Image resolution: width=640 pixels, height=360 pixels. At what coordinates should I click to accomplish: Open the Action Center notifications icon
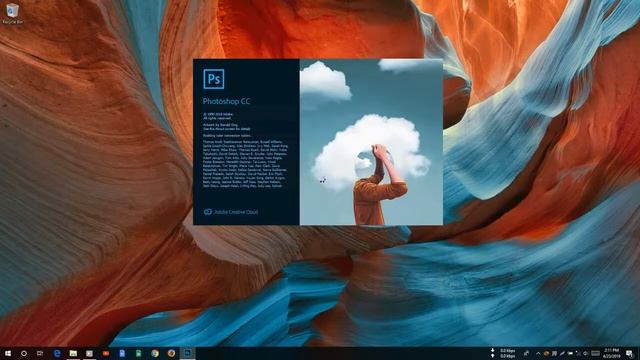pyautogui.click(x=630, y=353)
